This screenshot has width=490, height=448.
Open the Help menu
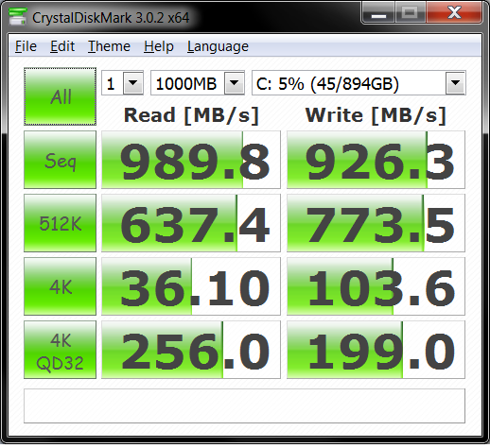click(x=159, y=46)
